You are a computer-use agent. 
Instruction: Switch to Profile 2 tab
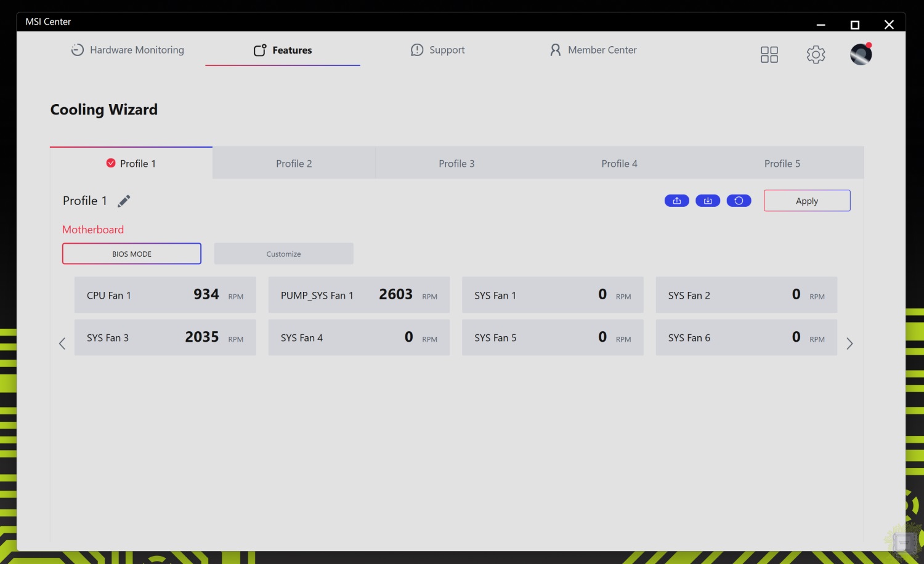click(294, 164)
